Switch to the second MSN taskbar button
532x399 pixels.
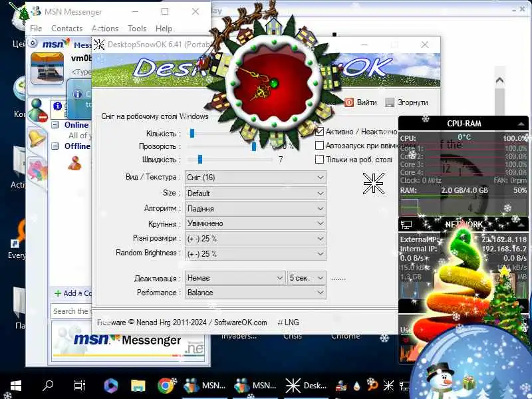point(255,386)
